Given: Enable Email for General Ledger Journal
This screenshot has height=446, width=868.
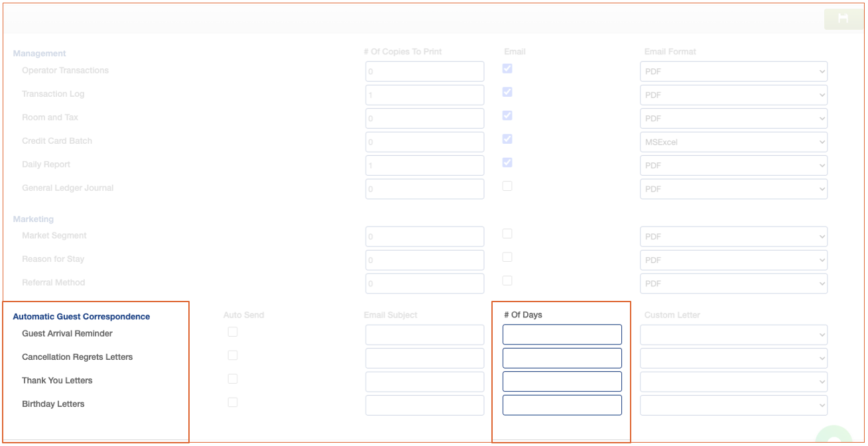Looking at the screenshot, I should pyautogui.click(x=507, y=186).
